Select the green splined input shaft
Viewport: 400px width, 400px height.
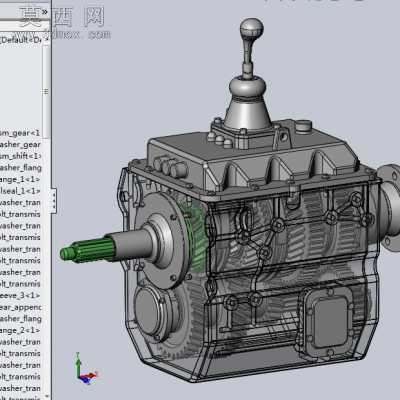pos(87,249)
